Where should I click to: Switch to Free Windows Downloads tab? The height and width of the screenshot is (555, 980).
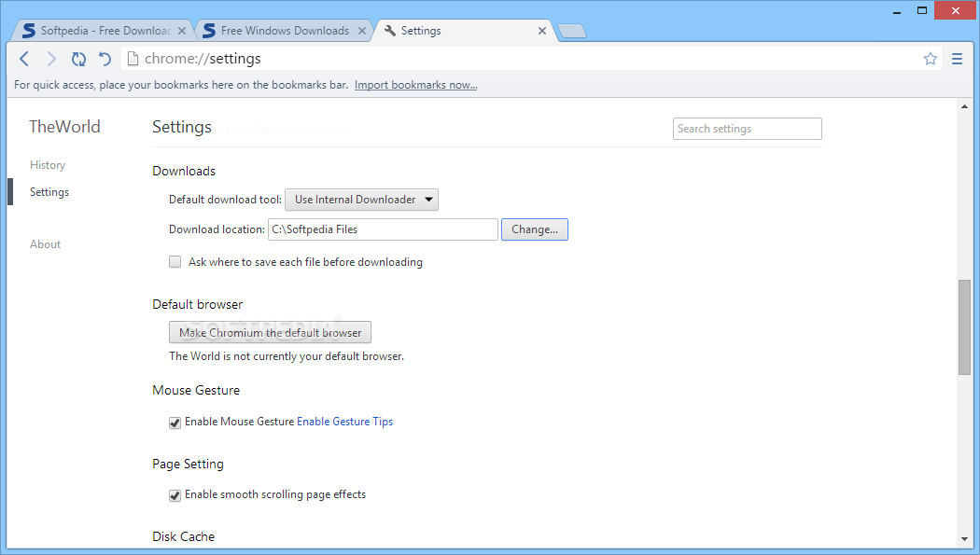pos(285,31)
